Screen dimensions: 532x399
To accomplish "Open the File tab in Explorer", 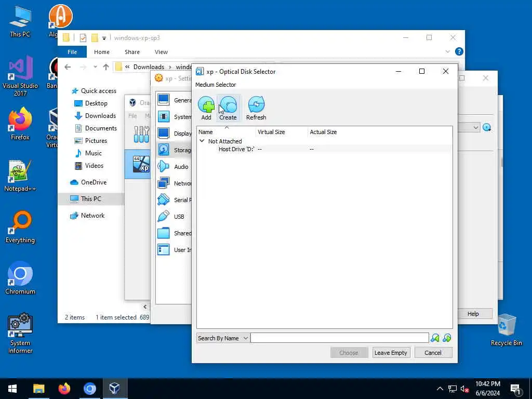I will 72,52.
